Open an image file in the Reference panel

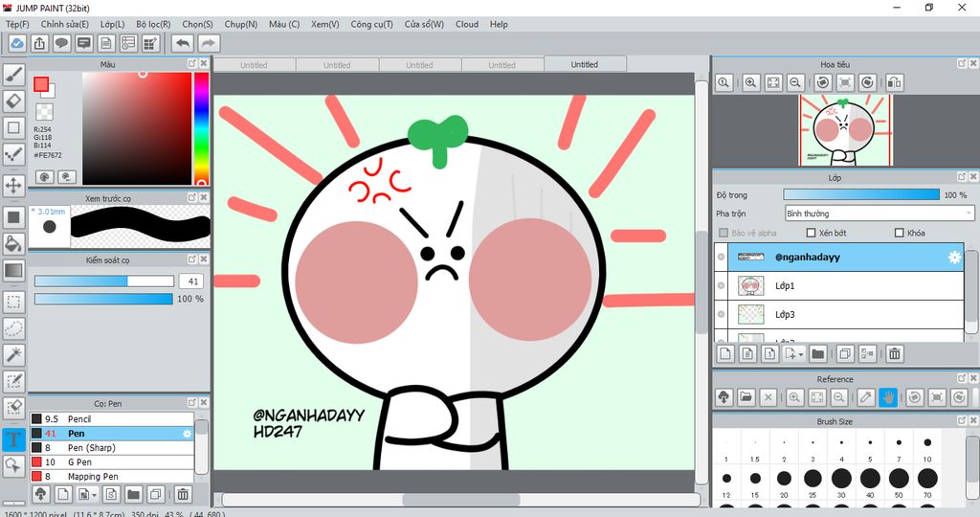(746, 397)
